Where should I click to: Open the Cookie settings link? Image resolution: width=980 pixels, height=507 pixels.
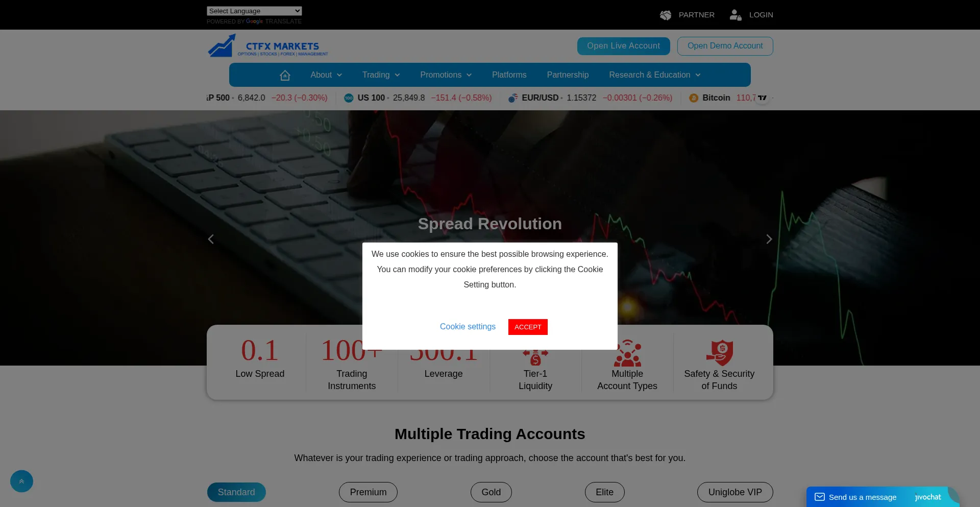click(x=468, y=327)
